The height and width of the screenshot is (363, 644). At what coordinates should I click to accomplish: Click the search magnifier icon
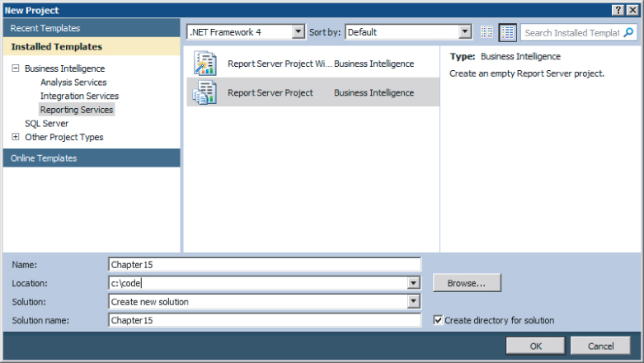point(628,32)
